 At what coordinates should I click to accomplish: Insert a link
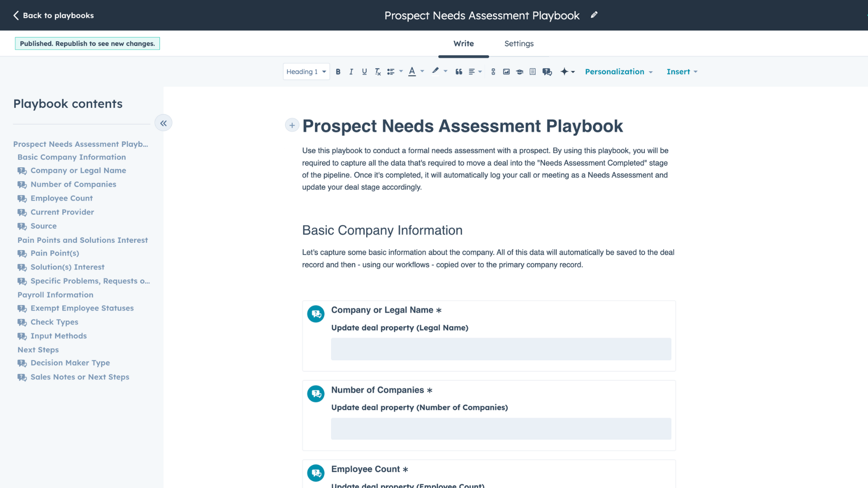click(x=493, y=72)
